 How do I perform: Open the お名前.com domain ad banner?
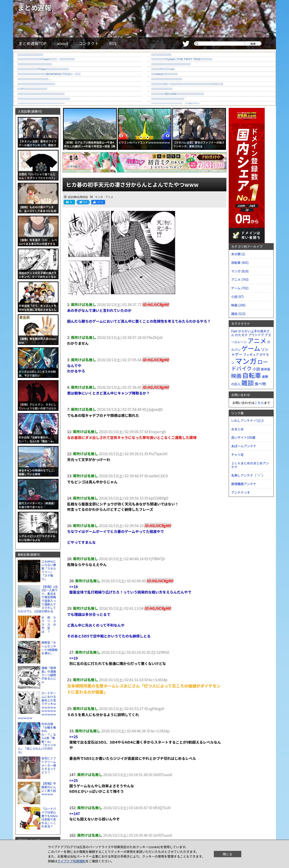click(x=247, y=175)
